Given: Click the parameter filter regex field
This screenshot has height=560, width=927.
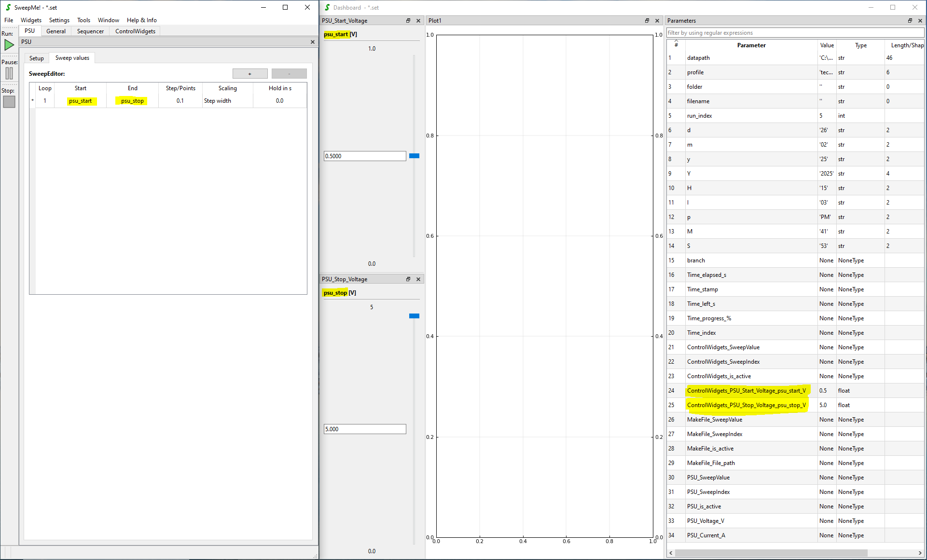Looking at the screenshot, I should click(x=795, y=33).
